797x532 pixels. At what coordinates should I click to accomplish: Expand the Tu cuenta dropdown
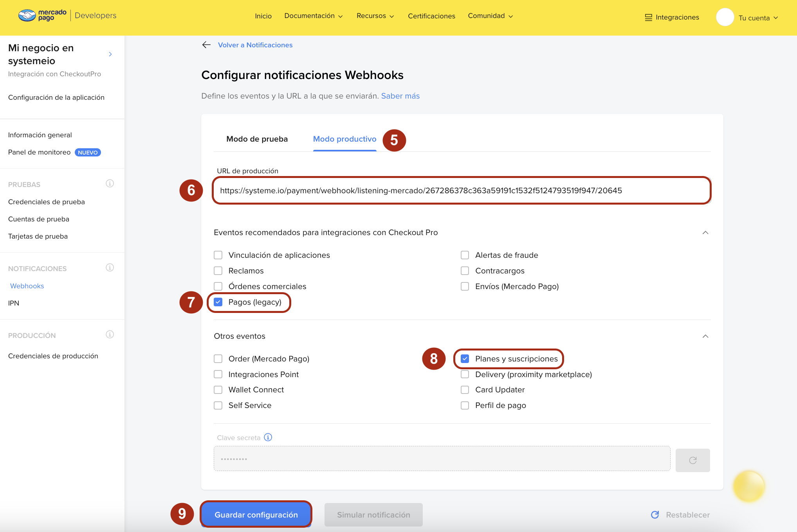coord(758,18)
